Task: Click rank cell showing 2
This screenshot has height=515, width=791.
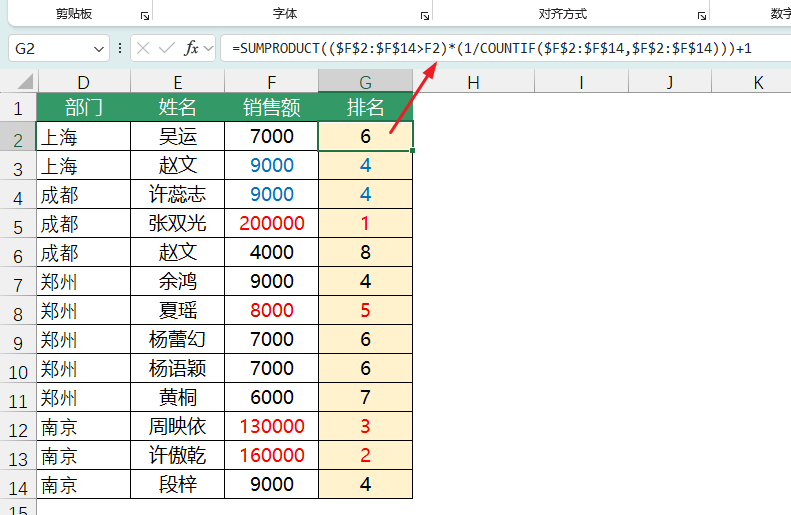Action: tap(366, 455)
